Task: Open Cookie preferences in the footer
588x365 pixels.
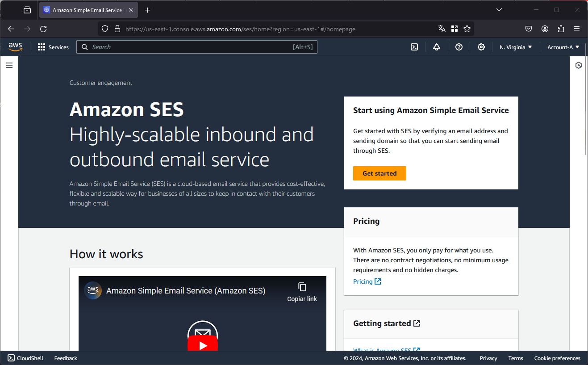Action: [x=557, y=358]
